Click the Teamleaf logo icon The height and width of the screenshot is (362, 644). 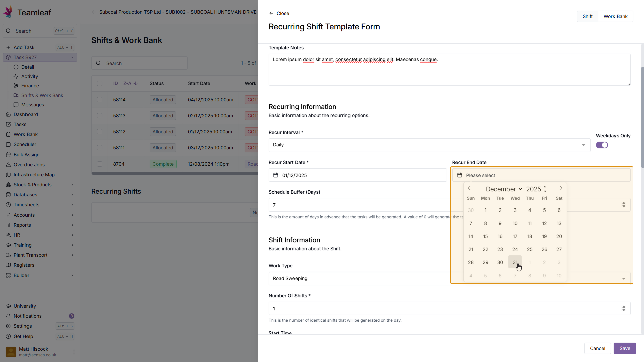click(8, 12)
